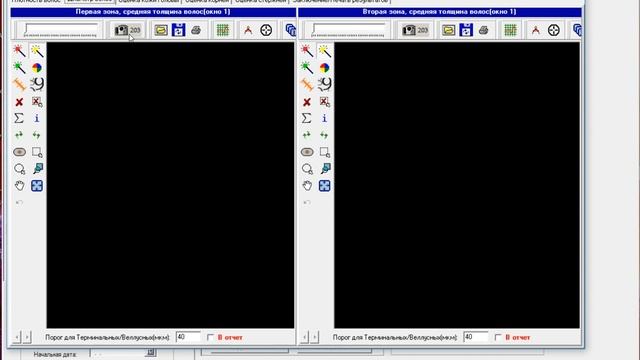Go to previous image with first zone left arrow
Screen dimensions: 640x360
tap(17, 337)
